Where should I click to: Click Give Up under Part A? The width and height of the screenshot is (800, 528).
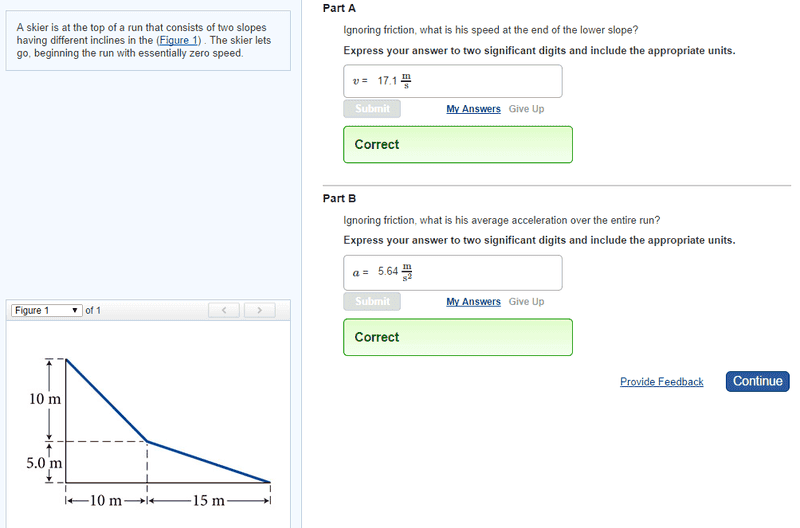tap(526, 109)
